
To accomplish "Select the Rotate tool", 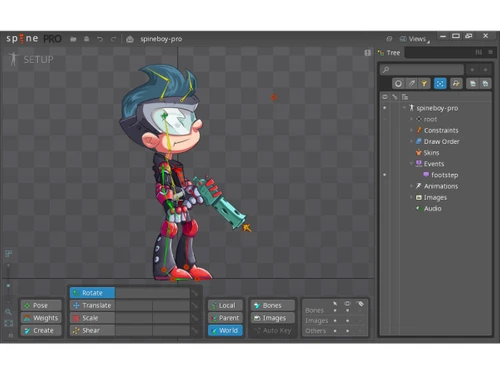I will coord(92,293).
